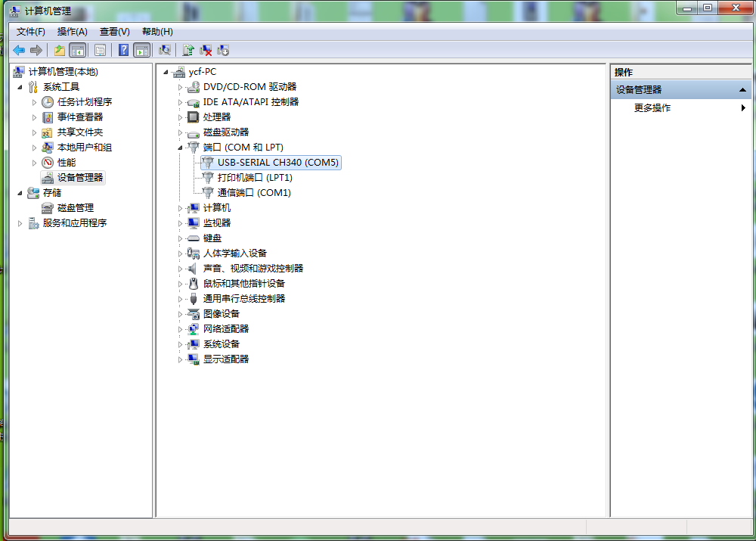The image size is (756, 541).
Task: Open 更多操作 in the actions pane
Action: [652, 108]
